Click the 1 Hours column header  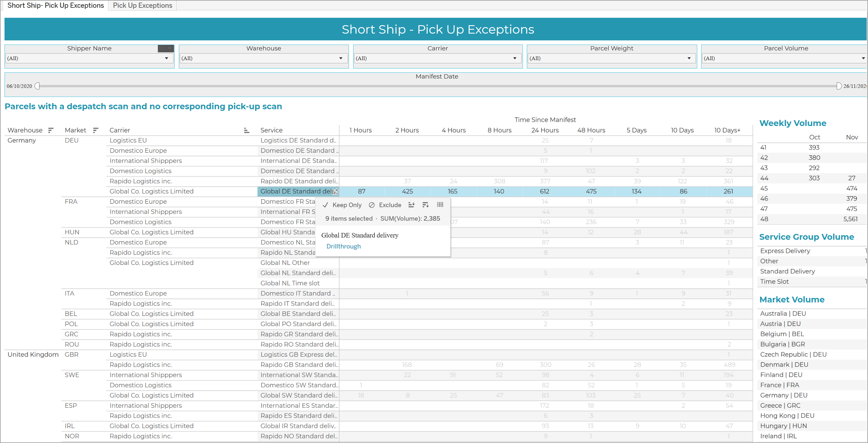[360, 130]
